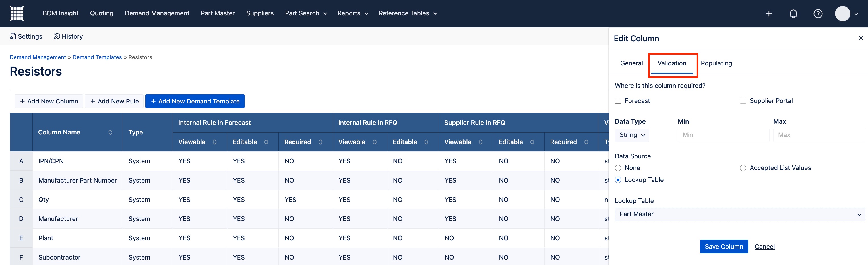The width and height of the screenshot is (868, 265).
Task: Sort Internal RFQ Viewable column arrows
Action: coord(375,142)
